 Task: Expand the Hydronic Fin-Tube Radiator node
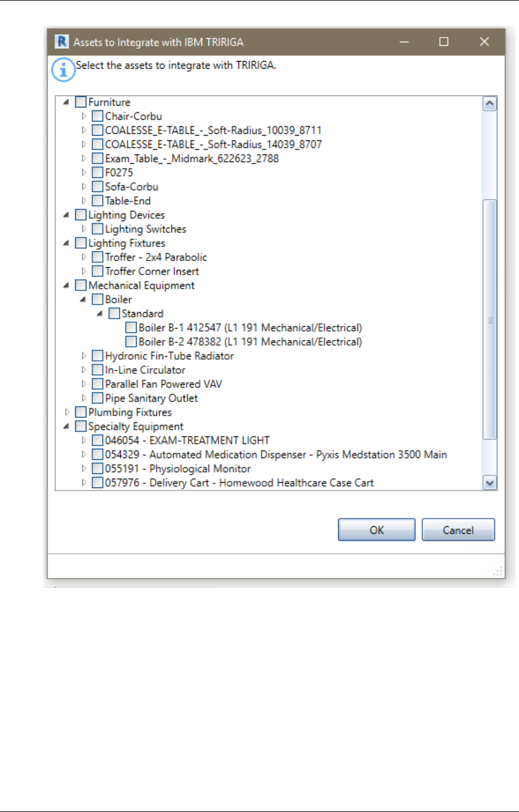pos(84,356)
